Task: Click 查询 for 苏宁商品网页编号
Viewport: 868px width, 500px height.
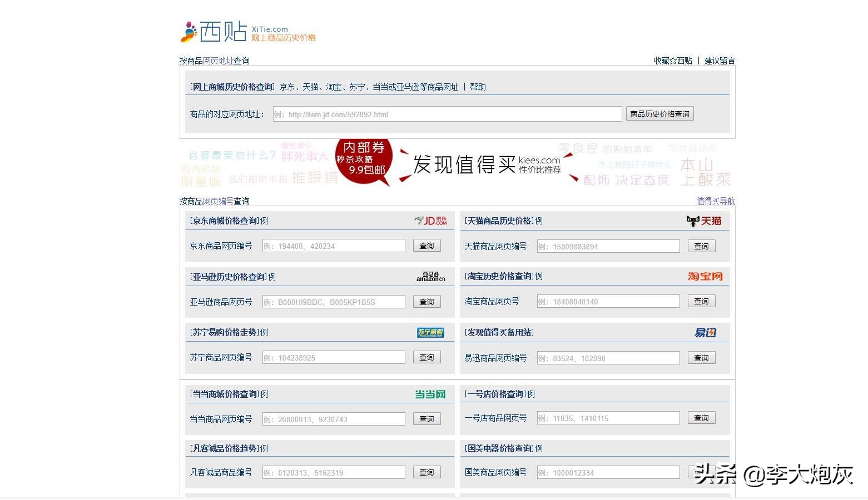Action: click(426, 357)
